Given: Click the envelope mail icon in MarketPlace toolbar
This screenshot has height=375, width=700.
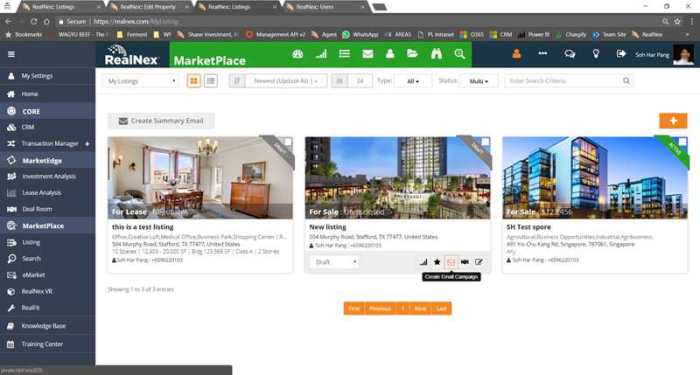Looking at the screenshot, I should (367, 54).
